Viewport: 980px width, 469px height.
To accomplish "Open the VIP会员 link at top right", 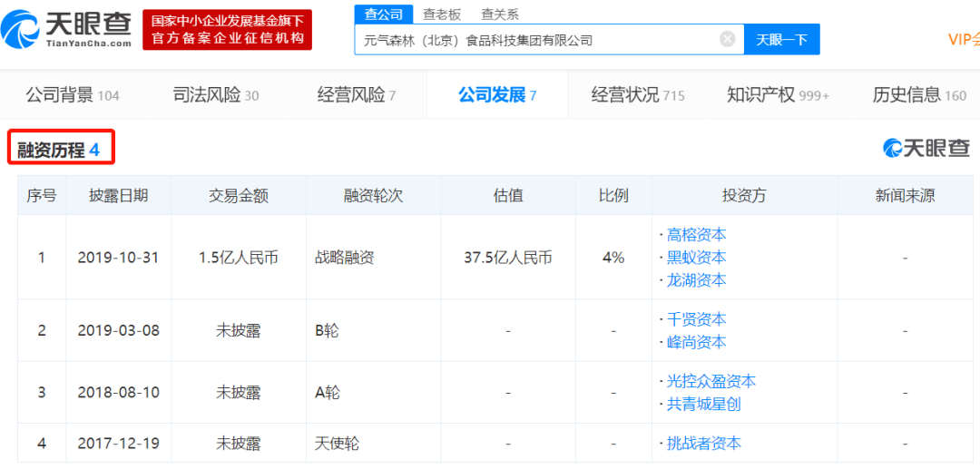I will pos(964,39).
